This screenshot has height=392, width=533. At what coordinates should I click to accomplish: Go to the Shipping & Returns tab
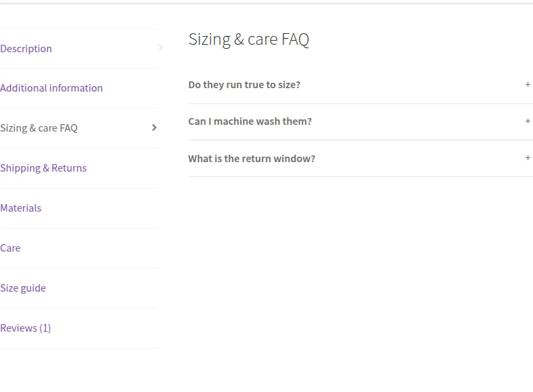43,168
